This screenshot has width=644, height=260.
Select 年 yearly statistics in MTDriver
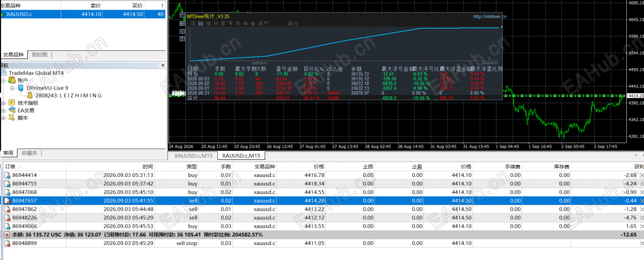point(231,24)
